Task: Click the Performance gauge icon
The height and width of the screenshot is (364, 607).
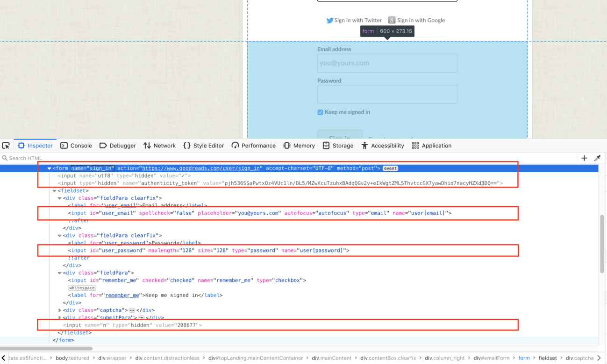Action: [x=235, y=146]
